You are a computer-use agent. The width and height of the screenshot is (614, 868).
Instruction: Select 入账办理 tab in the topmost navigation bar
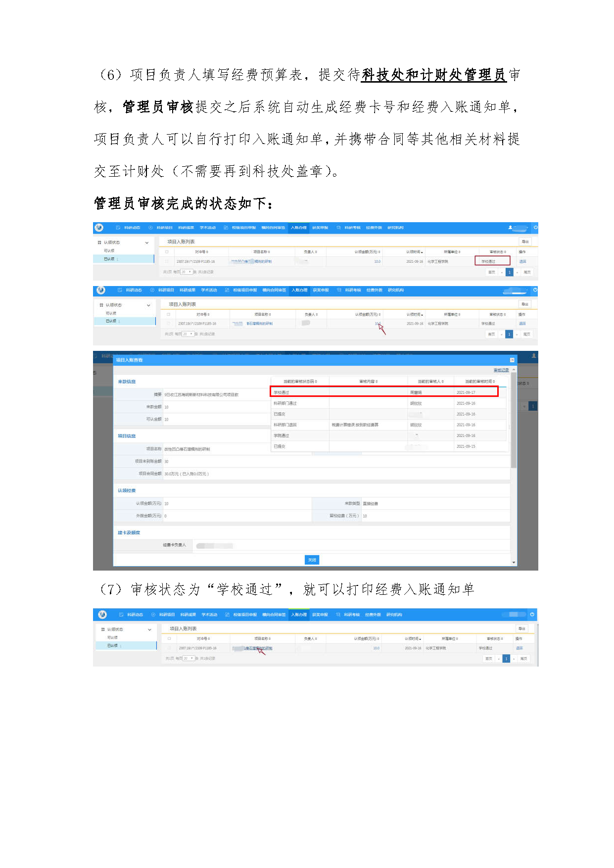(x=298, y=228)
